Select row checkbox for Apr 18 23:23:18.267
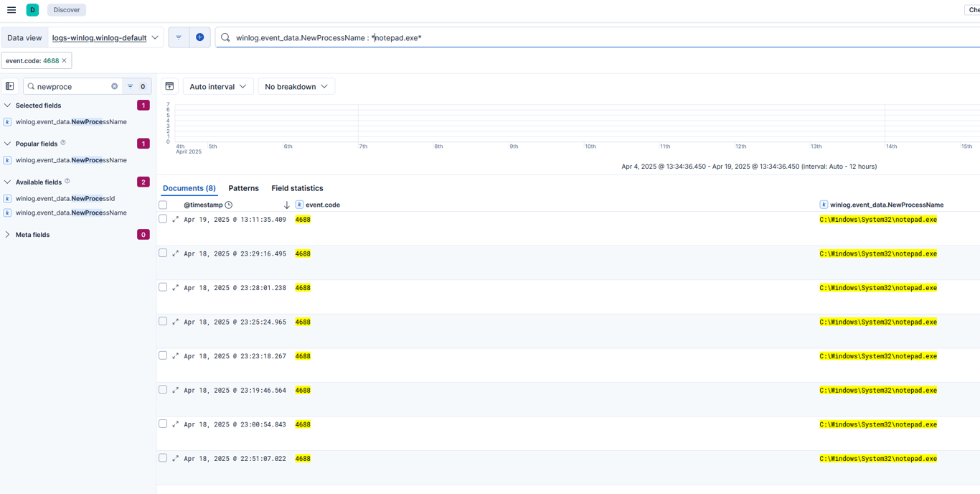 163,355
